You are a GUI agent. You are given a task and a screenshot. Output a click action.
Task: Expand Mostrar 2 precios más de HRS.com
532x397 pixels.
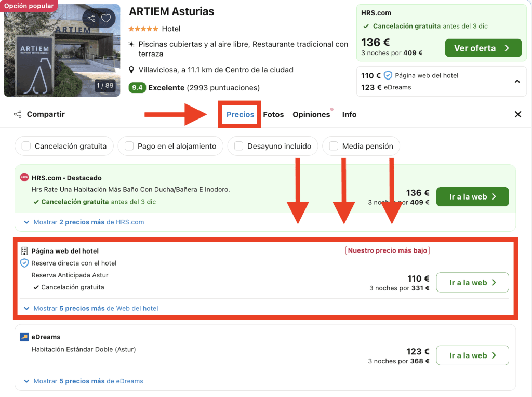pos(88,222)
